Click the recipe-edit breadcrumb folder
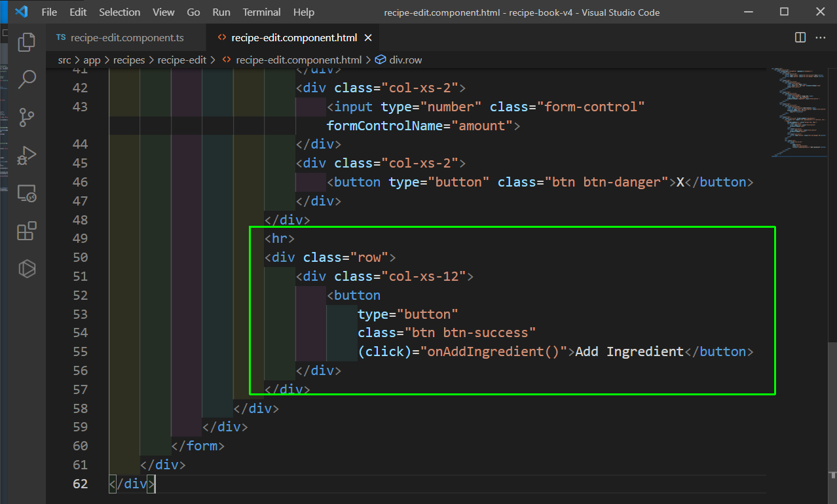The width and height of the screenshot is (837, 504). pos(182,60)
